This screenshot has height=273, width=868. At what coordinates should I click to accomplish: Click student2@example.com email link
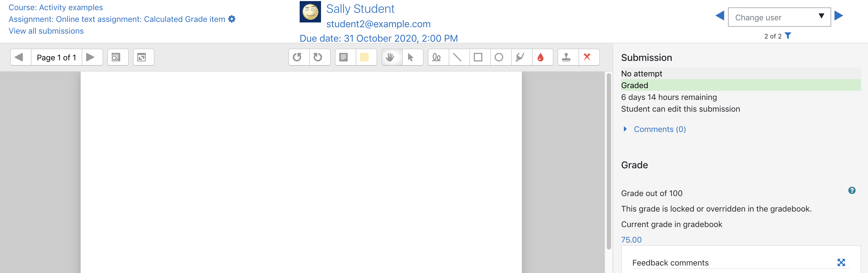point(378,24)
